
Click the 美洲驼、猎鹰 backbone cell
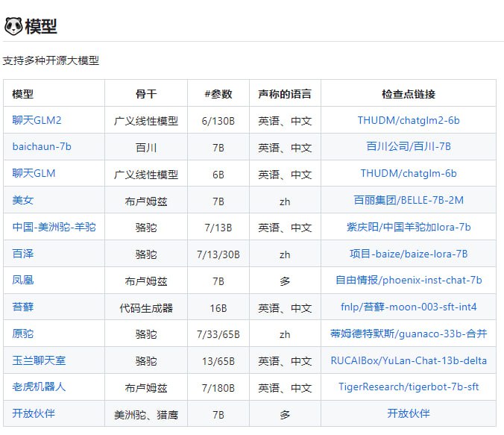(x=146, y=415)
